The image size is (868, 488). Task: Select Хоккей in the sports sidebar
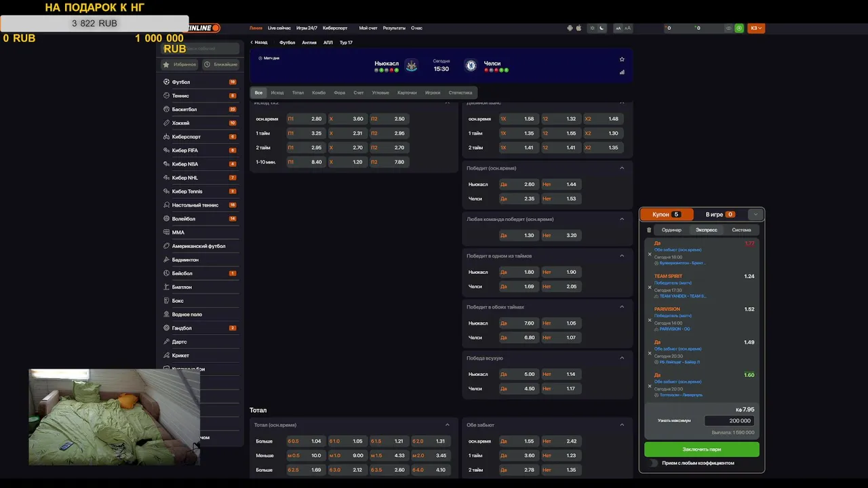(x=200, y=123)
